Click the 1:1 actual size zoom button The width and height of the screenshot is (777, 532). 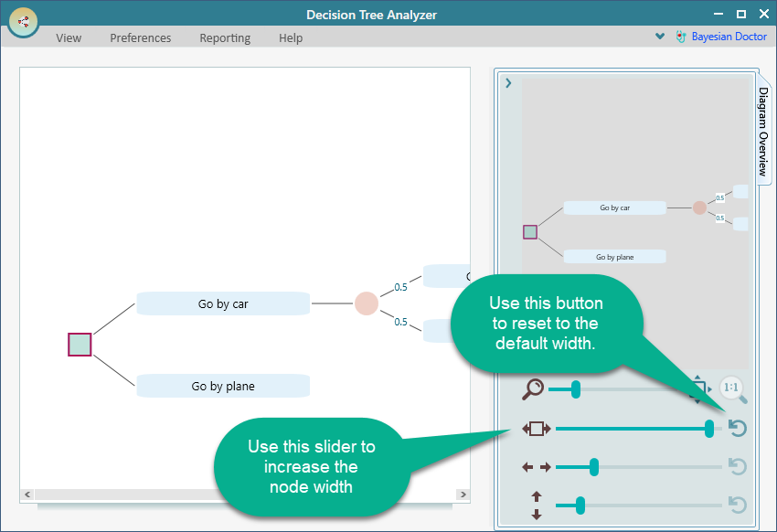pos(731,388)
